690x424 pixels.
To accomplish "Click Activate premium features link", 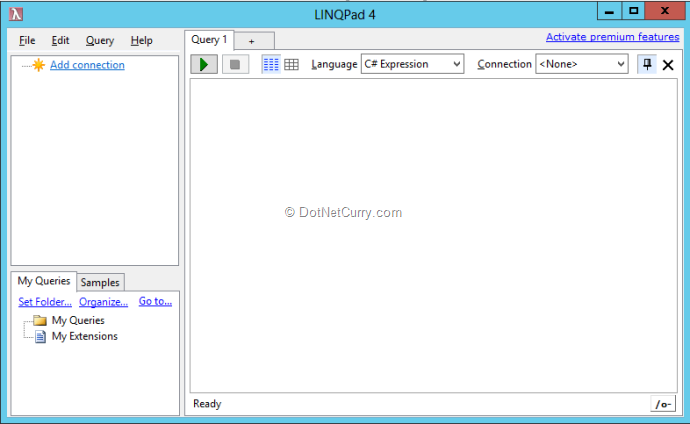I will (613, 37).
